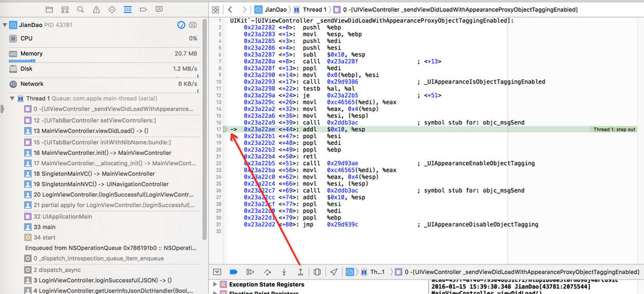Click the retl instruction on line 21
Image resolution: width=644 pixels, height=294 pixels.
click(x=309, y=156)
